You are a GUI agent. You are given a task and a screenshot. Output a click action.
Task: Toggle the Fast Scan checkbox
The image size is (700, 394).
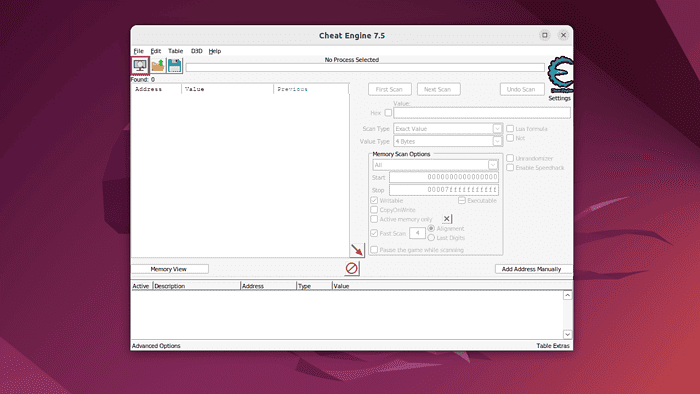coord(374,233)
